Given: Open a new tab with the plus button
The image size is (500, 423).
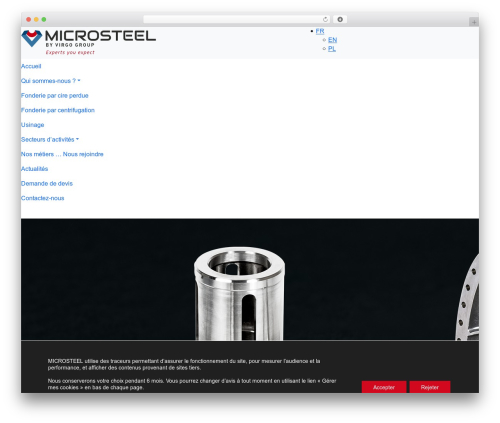Looking at the screenshot, I should point(474,22).
